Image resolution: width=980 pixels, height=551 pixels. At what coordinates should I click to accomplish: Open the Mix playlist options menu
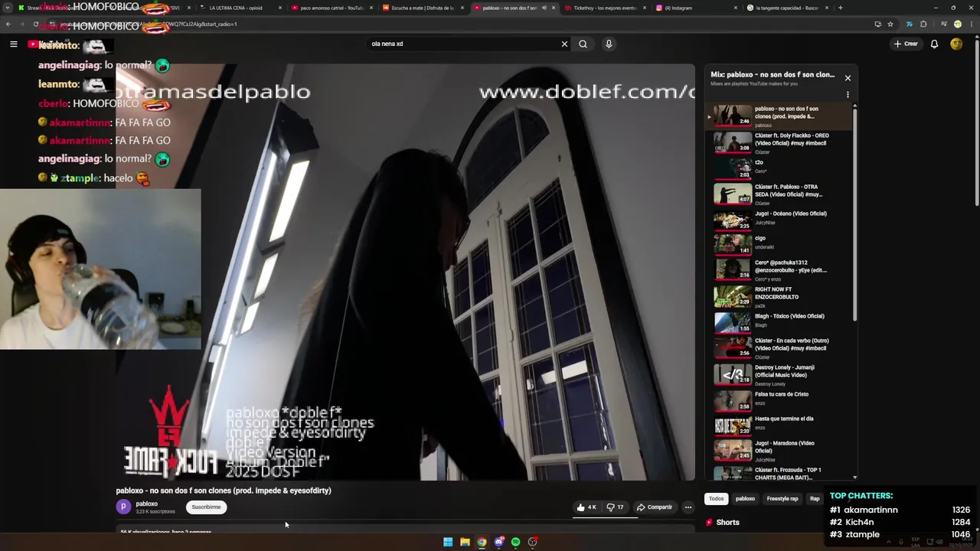pyautogui.click(x=848, y=95)
